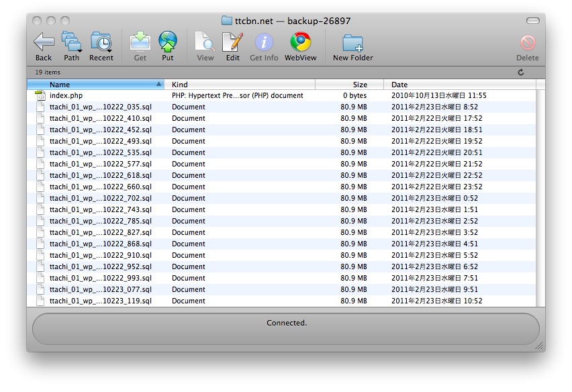Open Edit tool in toolbar

(232, 43)
